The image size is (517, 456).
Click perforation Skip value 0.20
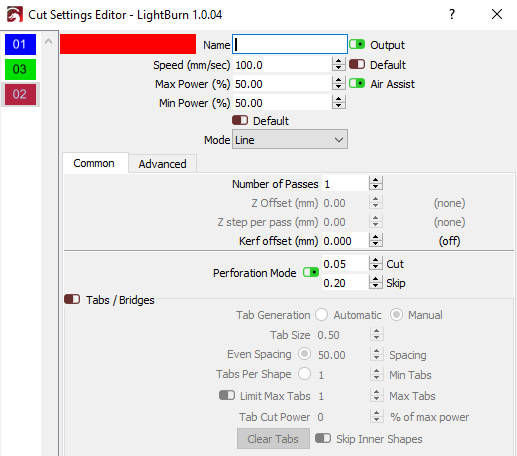point(345,283)
